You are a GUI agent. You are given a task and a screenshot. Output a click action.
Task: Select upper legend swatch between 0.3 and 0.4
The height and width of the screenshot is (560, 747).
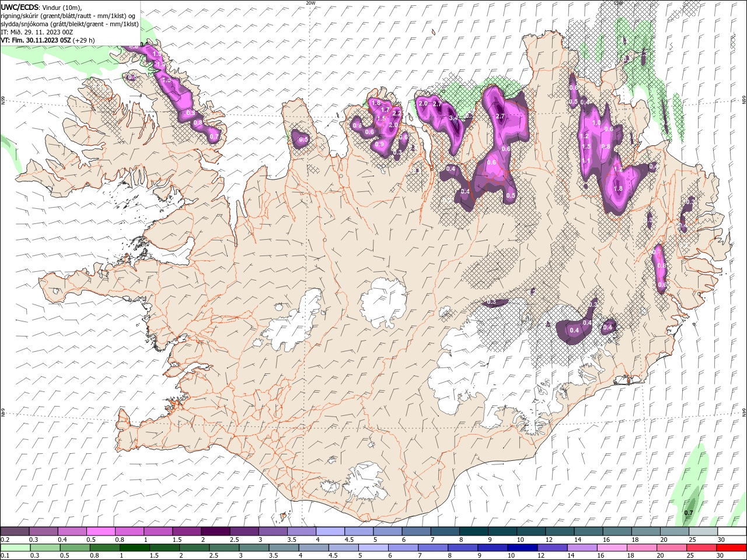[44, 531]
